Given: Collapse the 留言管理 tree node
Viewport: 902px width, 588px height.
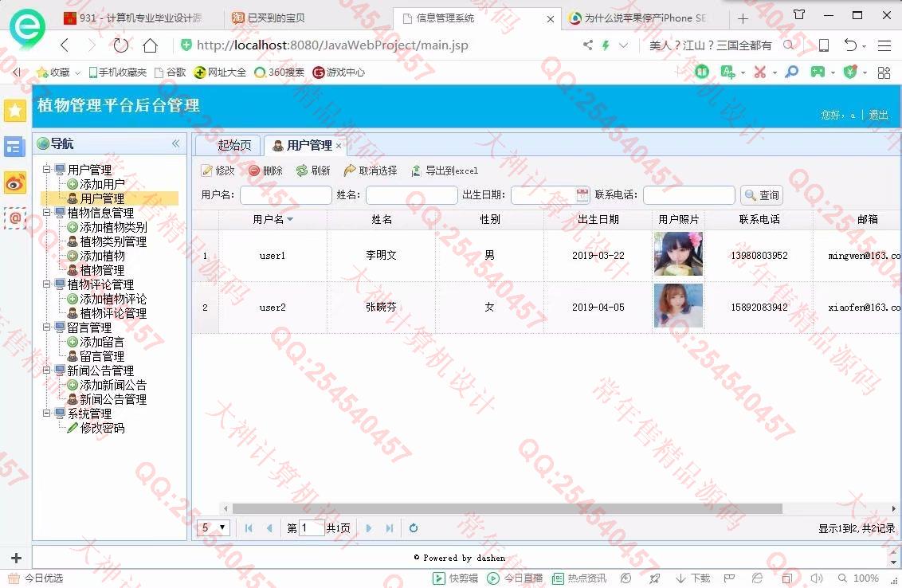Looking at the screenshot, I should [x=47, y=327].
